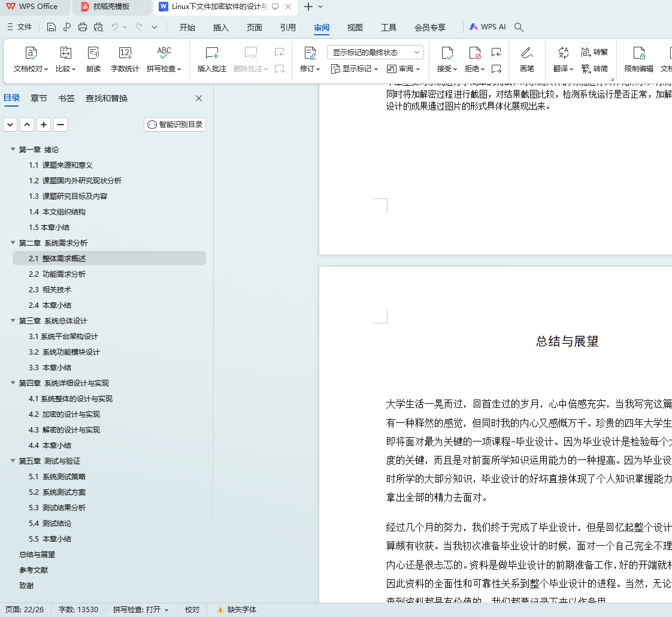Click the collapse up chevron button

pyautogui.click(x=27, y=125)
